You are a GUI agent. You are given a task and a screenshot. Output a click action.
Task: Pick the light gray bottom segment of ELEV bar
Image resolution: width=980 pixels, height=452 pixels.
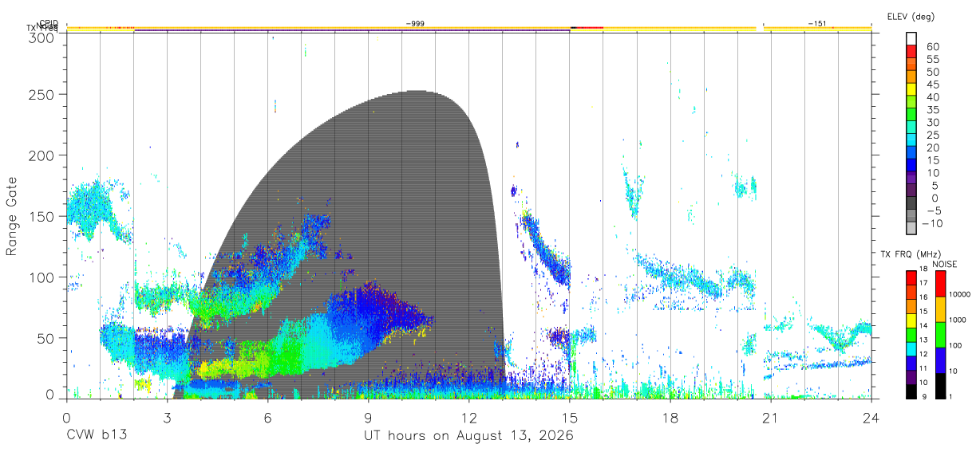(x=911, y=229)
